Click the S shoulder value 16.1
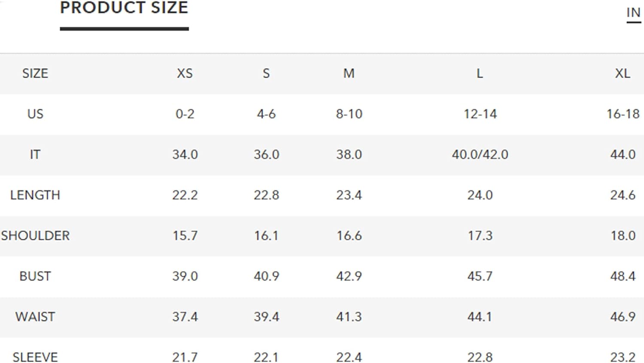Screen dimensions: 644x363 click(x=266, y=235)
